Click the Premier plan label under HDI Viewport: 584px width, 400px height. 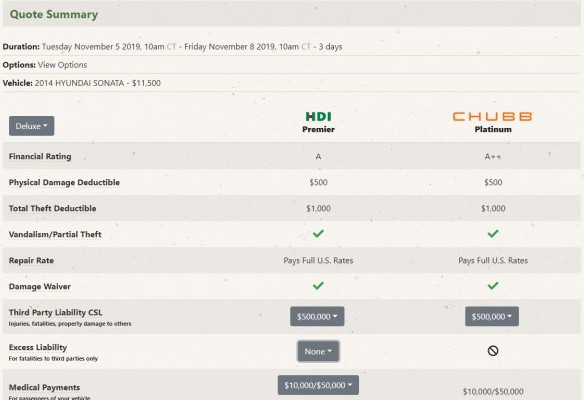[x=318, y=130]
